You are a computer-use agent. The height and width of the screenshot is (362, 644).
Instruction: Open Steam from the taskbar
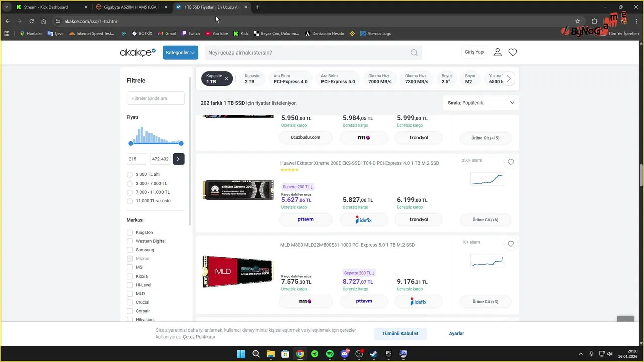(374, 354)
